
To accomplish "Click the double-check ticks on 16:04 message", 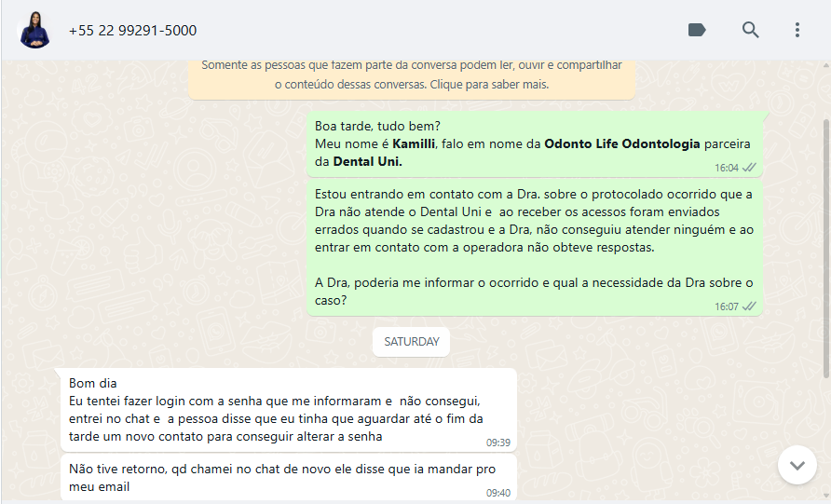I will tap(749, 168).
